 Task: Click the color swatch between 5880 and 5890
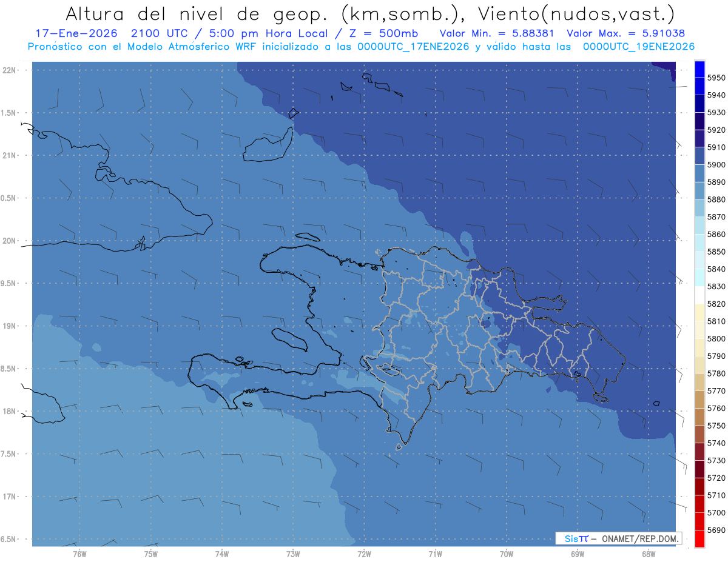coord(699,190)
